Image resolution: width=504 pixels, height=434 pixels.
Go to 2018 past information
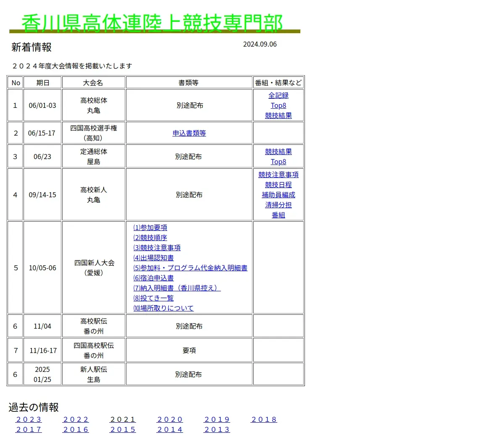pyautogui.click(x=264, y=419)
